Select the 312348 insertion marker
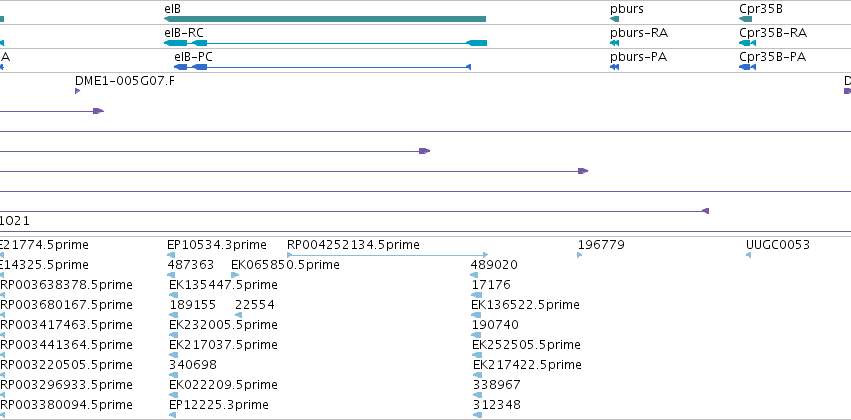Screen dimensions: 851x420 [x=477, y=415]
